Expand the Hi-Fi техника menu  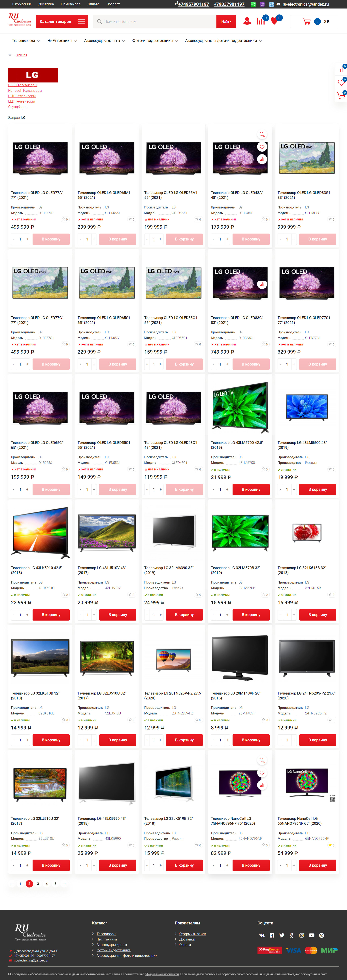[x=62, y=41]
